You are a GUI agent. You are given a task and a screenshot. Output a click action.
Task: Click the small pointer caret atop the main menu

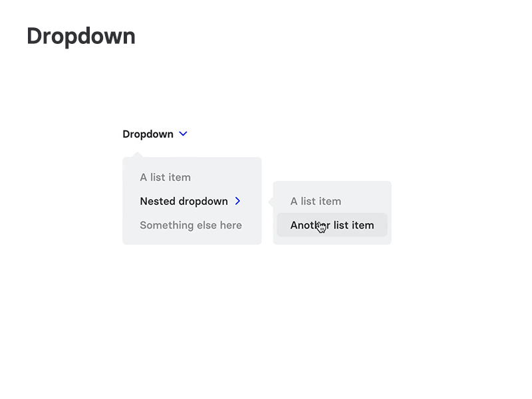pyautogui.click(x=138, y=155)
